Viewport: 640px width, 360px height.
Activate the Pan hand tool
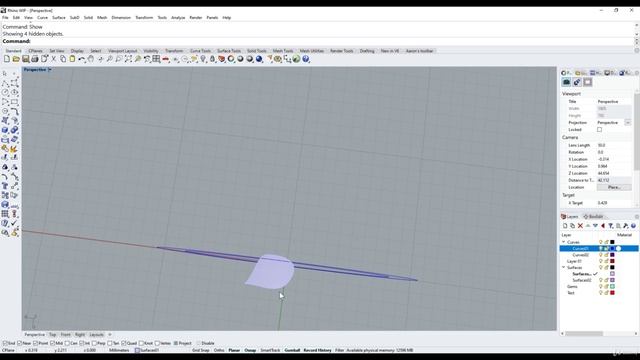(91, 59)
